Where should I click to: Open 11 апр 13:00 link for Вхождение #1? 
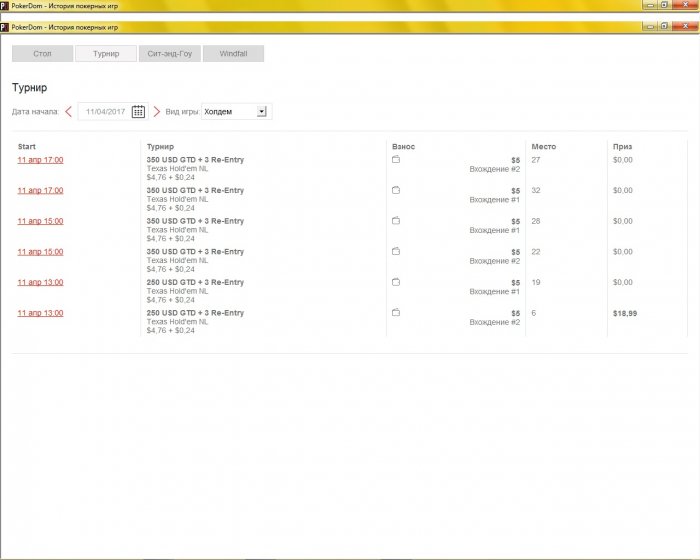40,282
